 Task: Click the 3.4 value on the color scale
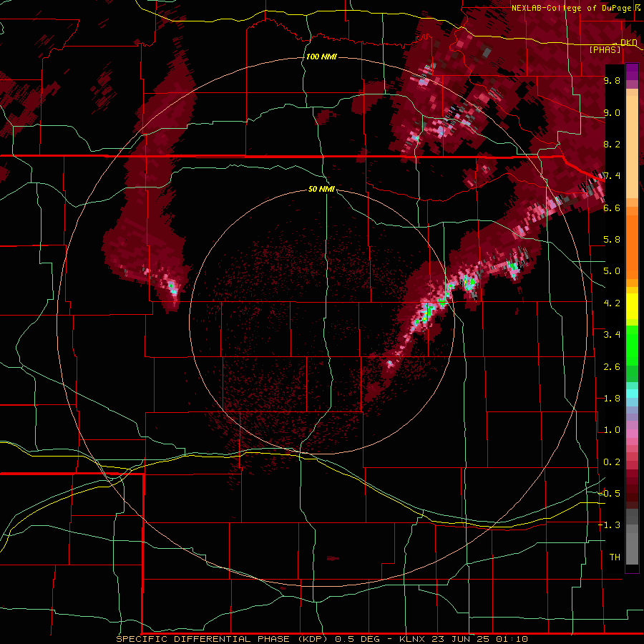[612, 335]
